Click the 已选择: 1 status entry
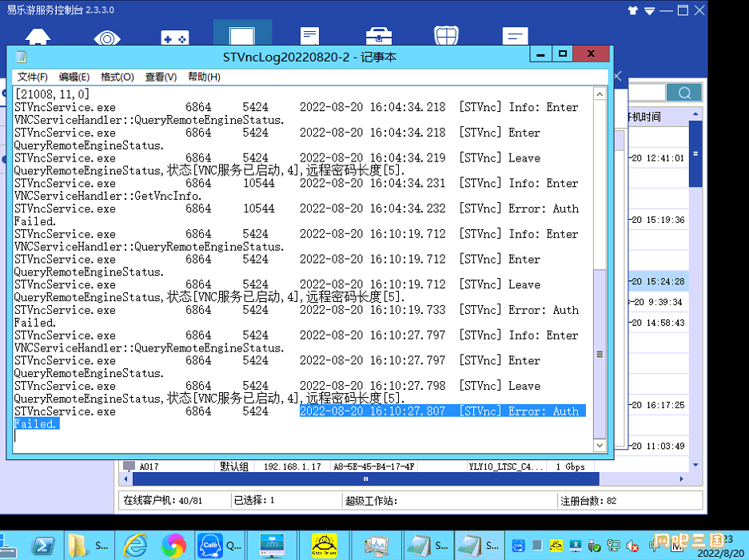This screenshot has width=749, height=560. 254,500
